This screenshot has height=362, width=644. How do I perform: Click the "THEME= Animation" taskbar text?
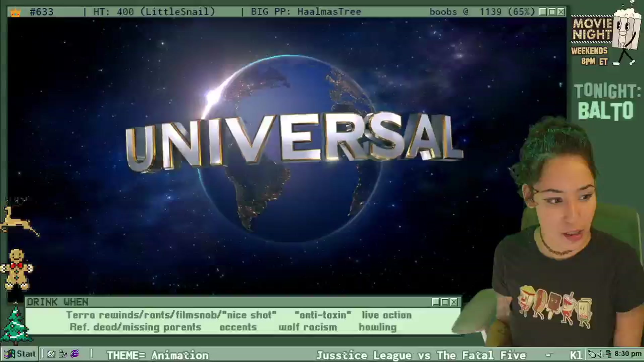pos(158,355)
